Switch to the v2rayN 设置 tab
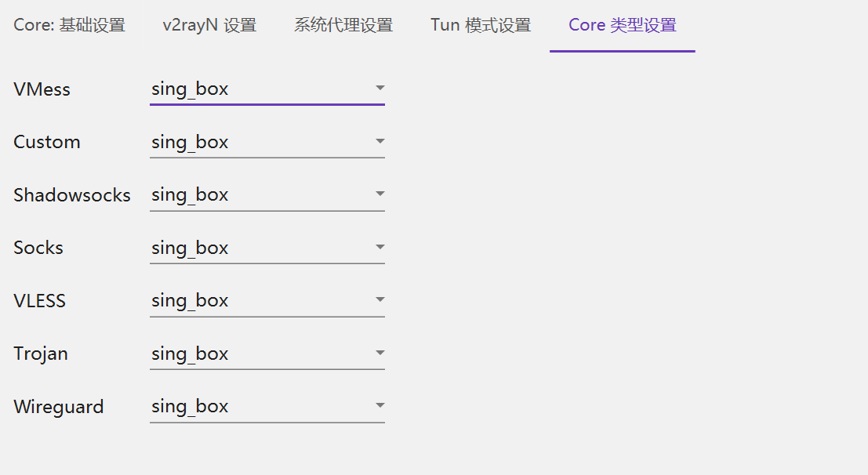 (x=209, y=25)
